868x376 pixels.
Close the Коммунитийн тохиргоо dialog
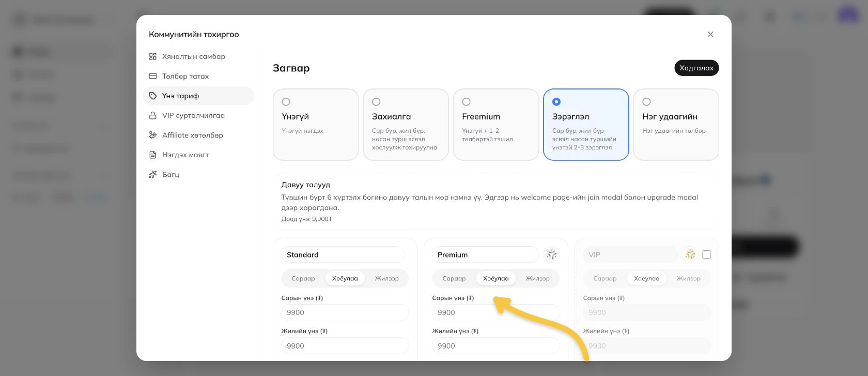pyautogui.click(x=710, y=34)
